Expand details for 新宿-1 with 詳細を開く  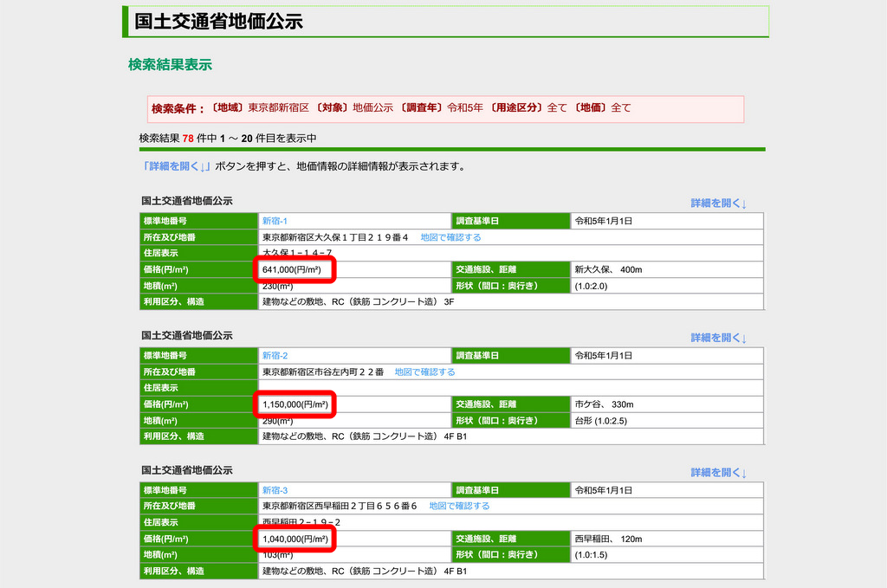click(x=718, y=203)
